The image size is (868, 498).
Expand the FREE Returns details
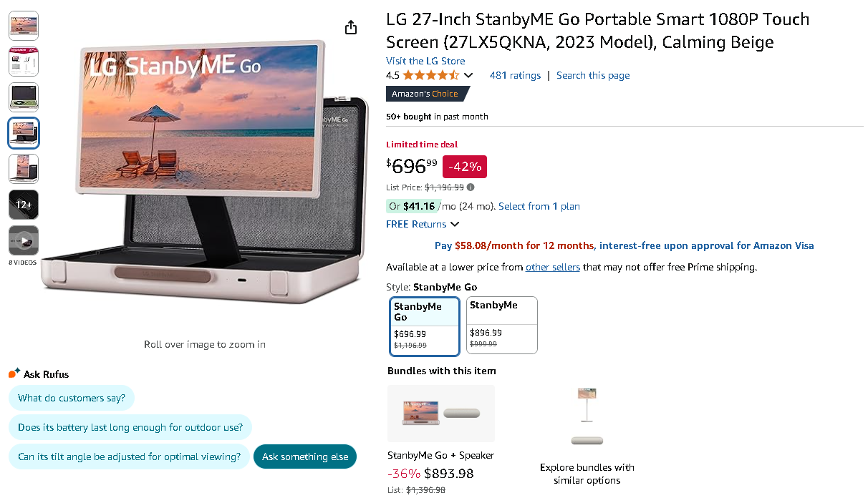[423, 224]
